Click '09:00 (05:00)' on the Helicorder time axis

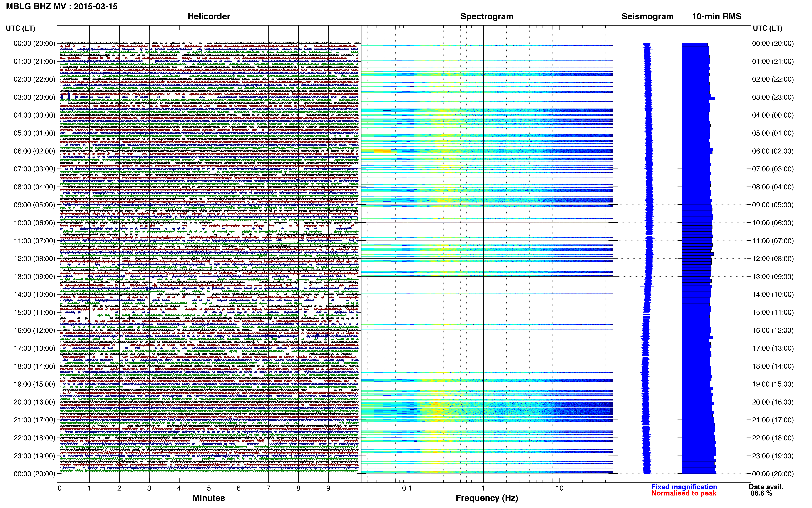point(34,205)
